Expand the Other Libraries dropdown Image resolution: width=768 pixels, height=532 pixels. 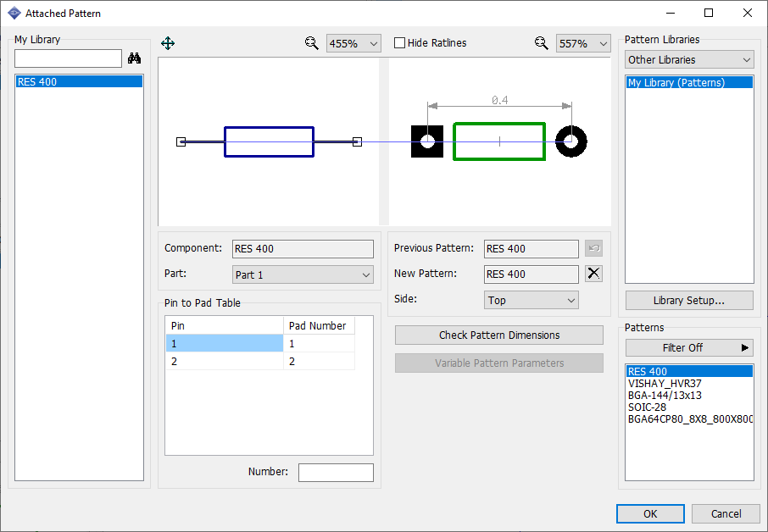tap(688, 59)
